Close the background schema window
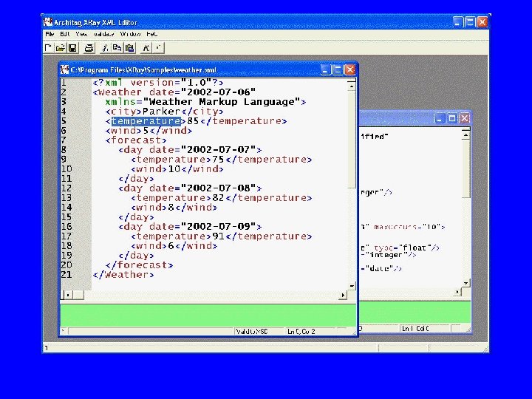 click(465, 118)
